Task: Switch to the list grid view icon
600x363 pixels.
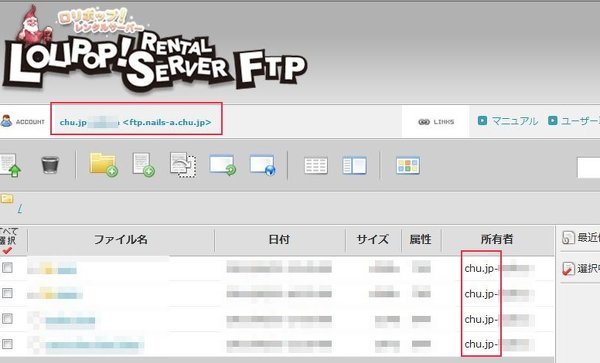Action: click(316, 165)
